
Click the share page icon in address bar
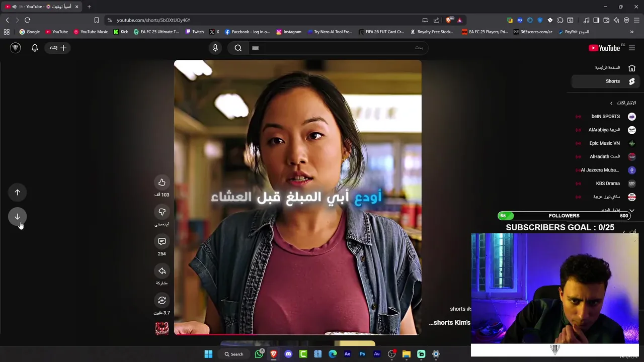[436, 20]
